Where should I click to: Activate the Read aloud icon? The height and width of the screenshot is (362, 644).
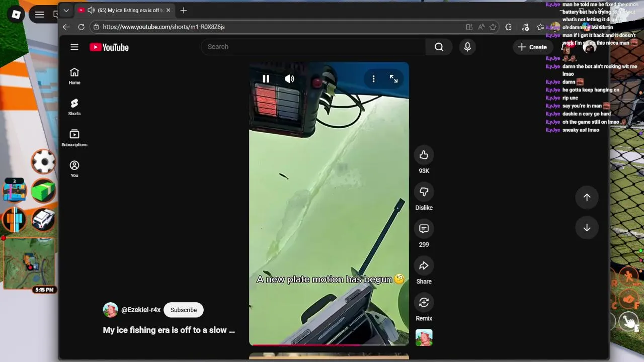point(481,27)
